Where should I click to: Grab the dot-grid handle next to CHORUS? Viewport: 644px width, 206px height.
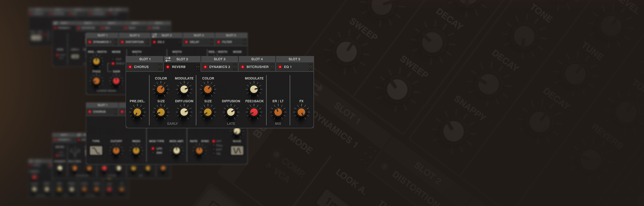(x=160, y=67)
